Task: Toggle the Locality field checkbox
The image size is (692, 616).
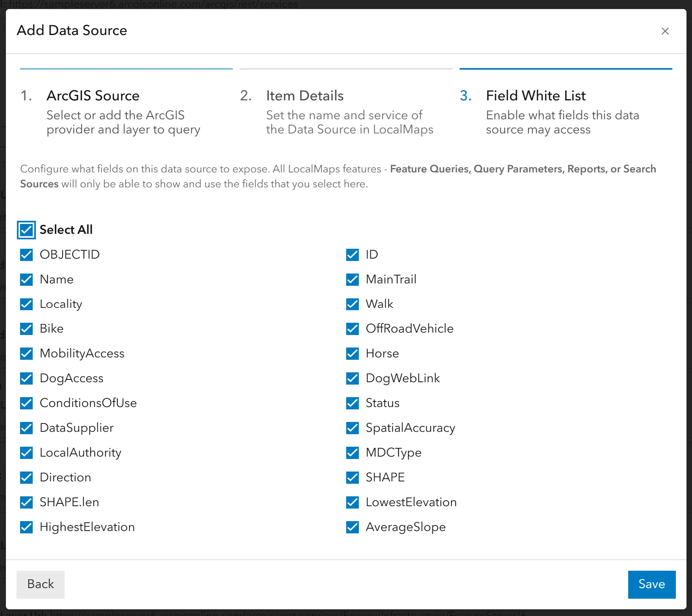Action: pos(26,304)
